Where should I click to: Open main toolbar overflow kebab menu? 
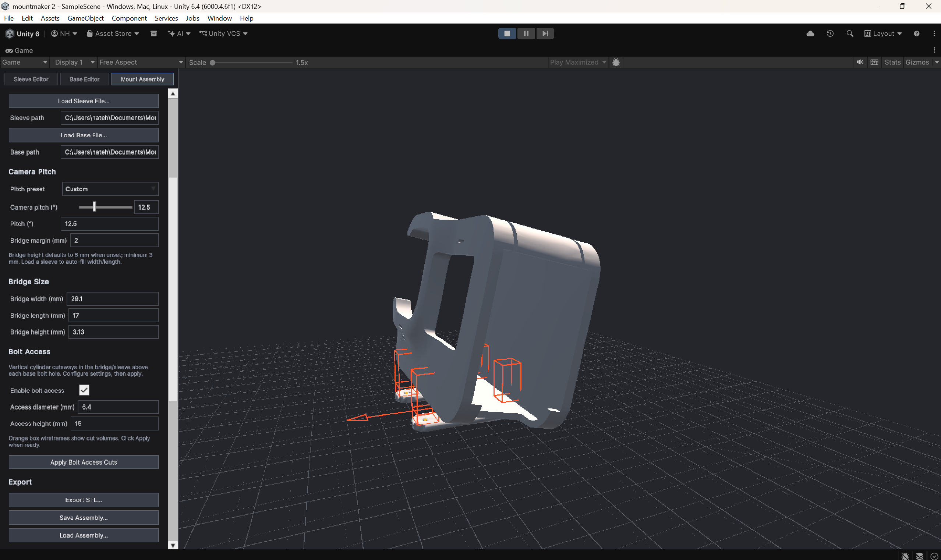[934, 33]
